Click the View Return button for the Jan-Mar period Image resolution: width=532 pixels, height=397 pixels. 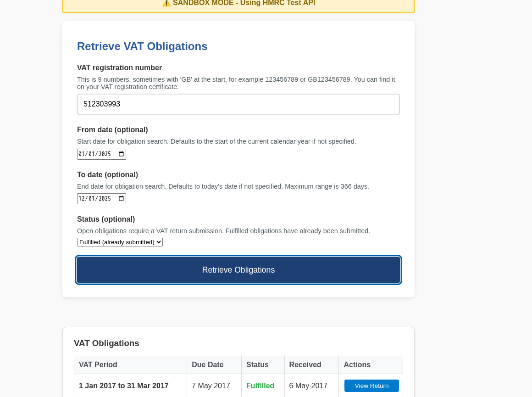[x=371, y=386]
